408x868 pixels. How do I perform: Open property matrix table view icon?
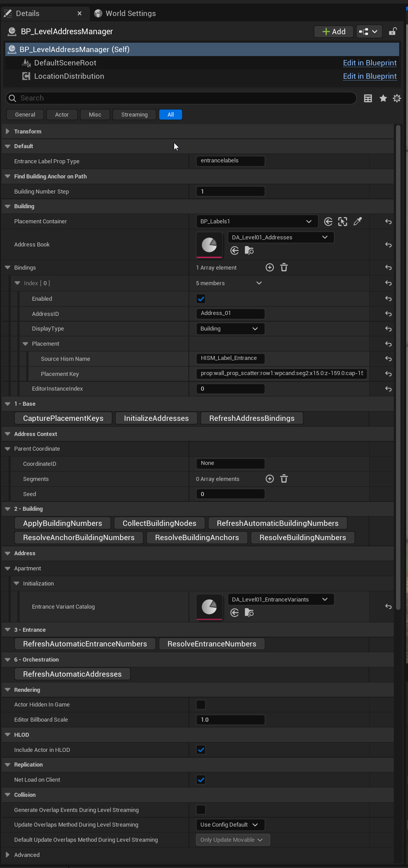point(368,98)
